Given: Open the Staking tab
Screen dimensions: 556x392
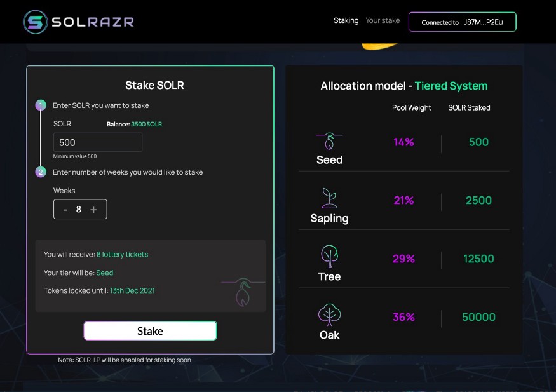Looking at the screenshot, I should pos(346,20).
